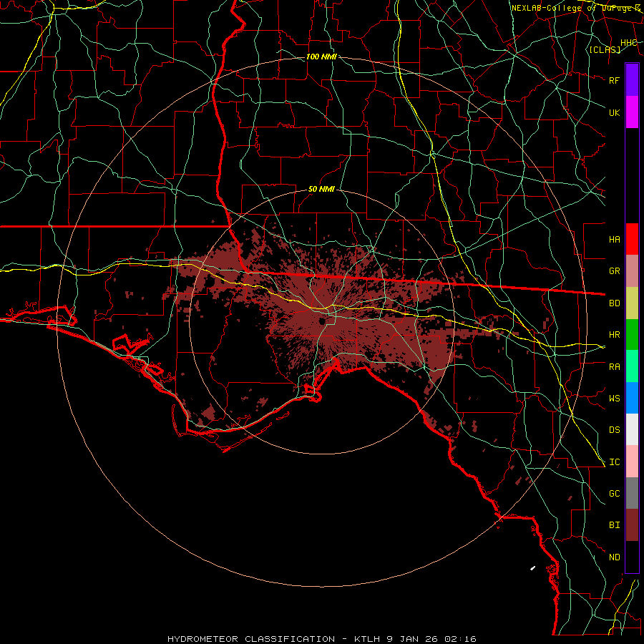Click the UK magenta legend swatch
This screenshot has width=644, height=644.
point(632,112)
